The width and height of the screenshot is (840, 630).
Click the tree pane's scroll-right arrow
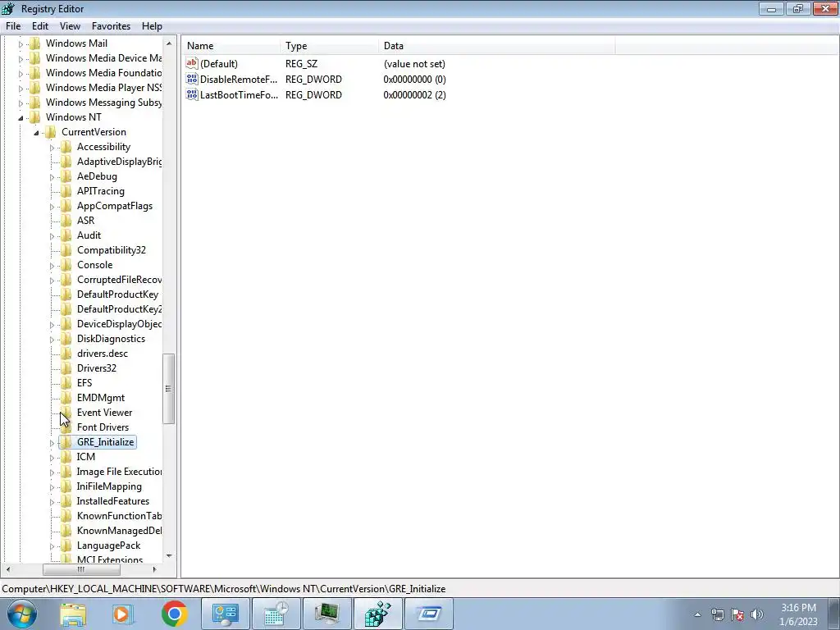(x=155, y=569)
